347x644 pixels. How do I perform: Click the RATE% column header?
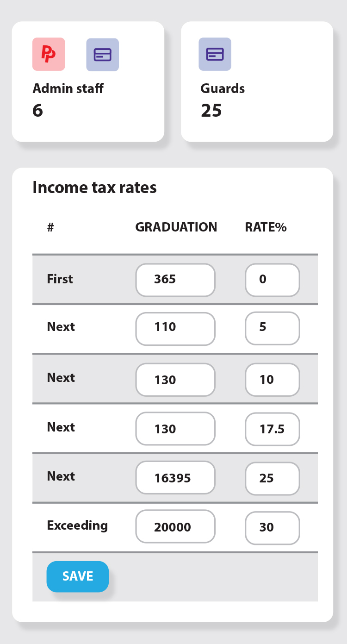266,227
